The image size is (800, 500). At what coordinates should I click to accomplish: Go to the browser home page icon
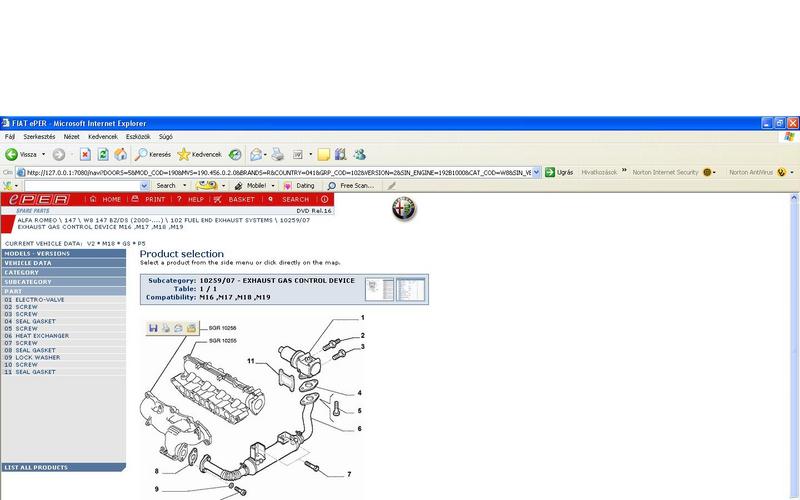coord(121,154)
